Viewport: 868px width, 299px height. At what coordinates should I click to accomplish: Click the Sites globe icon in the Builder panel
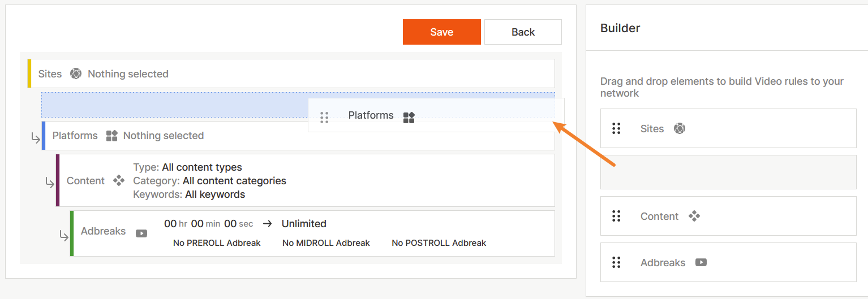(680, 129)
